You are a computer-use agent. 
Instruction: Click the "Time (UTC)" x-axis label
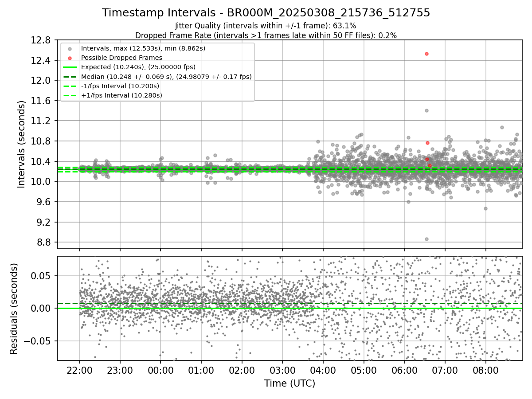[x=289, y=383]
